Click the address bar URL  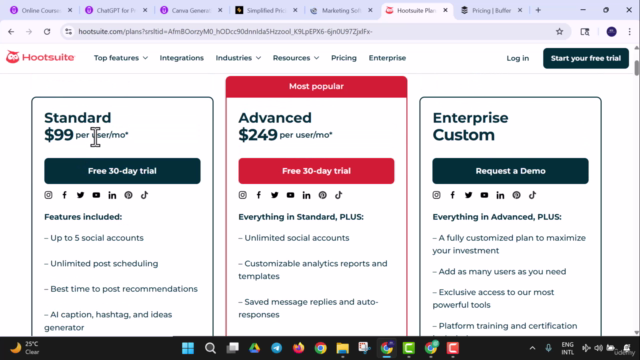point(225,31)
